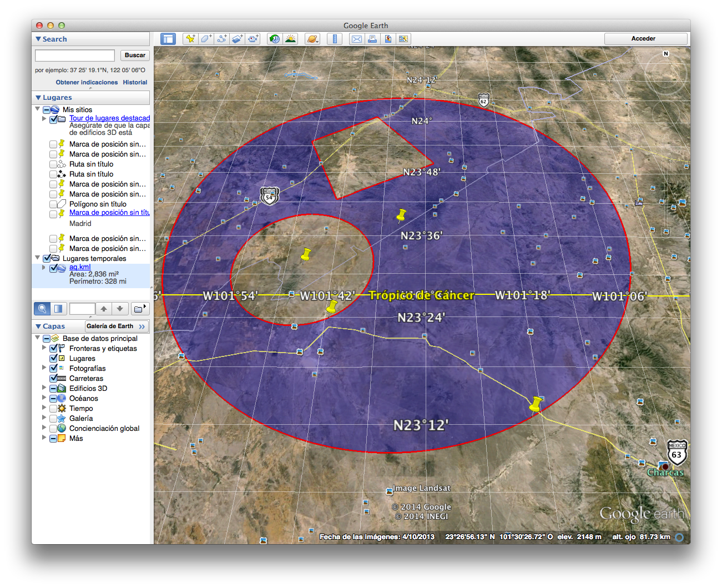Open the Ruler measurement tool

[x=334, y=38]
